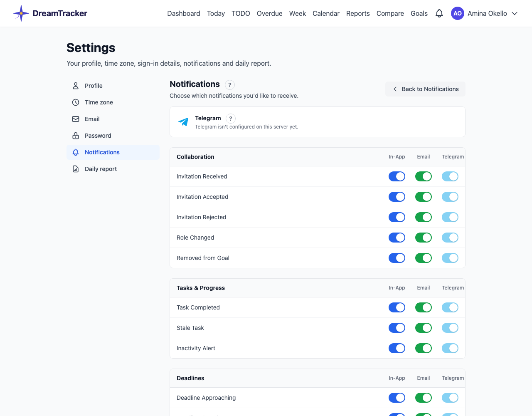
Task: Click the DreamTracker star logo
Action: 21,13
